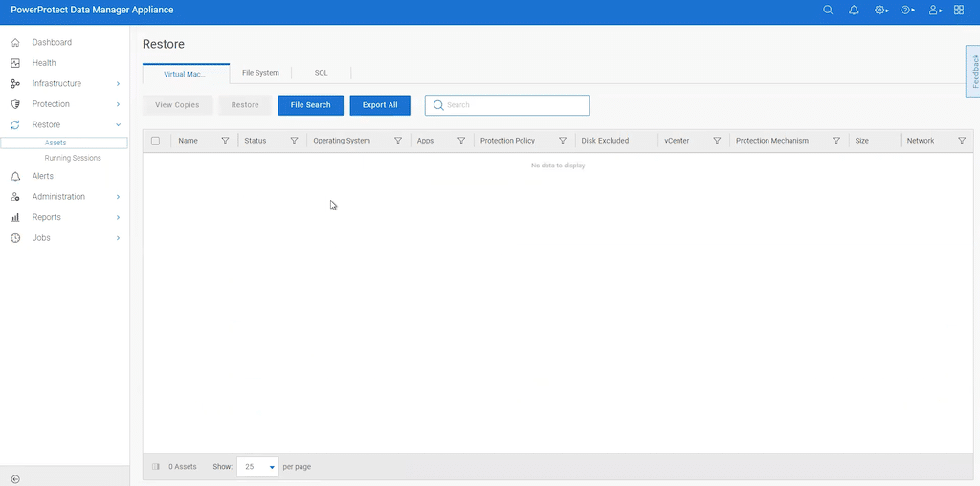The height and width of the screenshot is (486, 980).
Task: Expand the Reports menu chevron
Action: 118,217
